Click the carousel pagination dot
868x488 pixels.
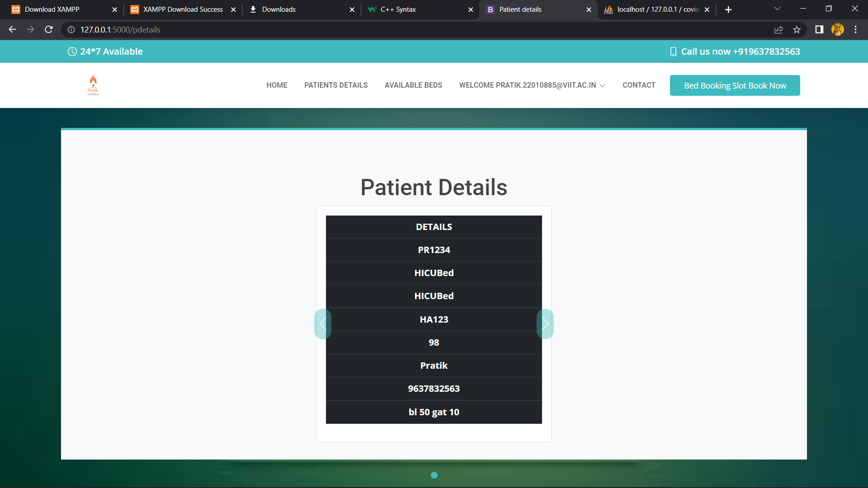(434, 475)
